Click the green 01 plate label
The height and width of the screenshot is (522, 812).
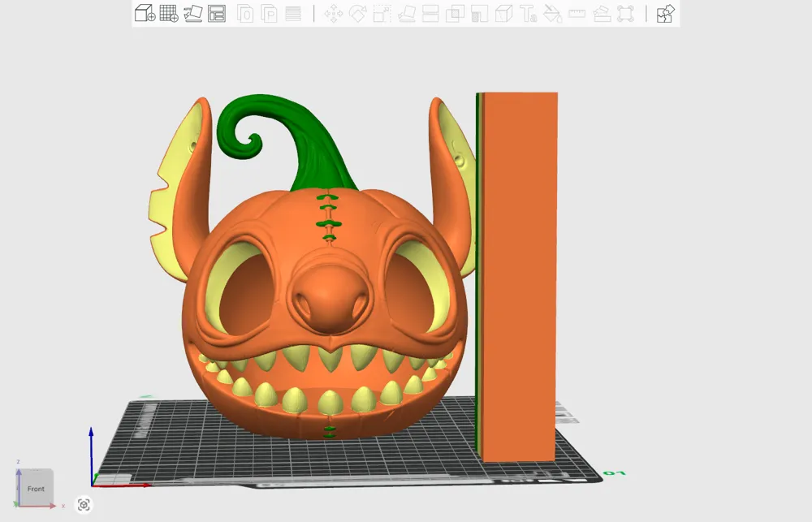tap(615, 473)
